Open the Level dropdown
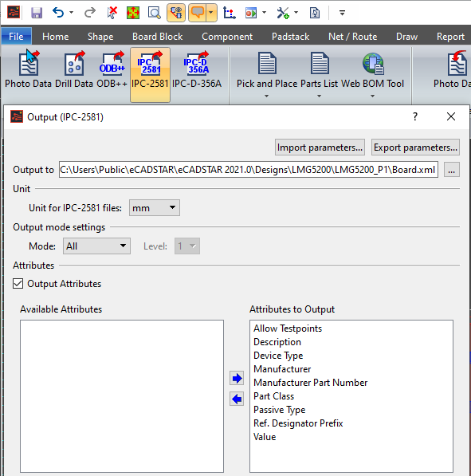 [x=187, y=246]
